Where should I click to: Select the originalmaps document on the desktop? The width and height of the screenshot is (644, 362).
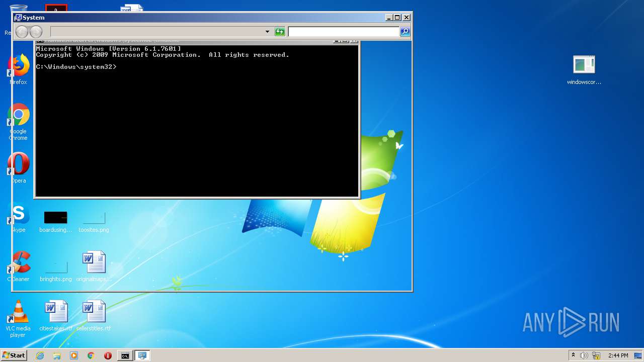pyautogui.click(x=94, y=266)
